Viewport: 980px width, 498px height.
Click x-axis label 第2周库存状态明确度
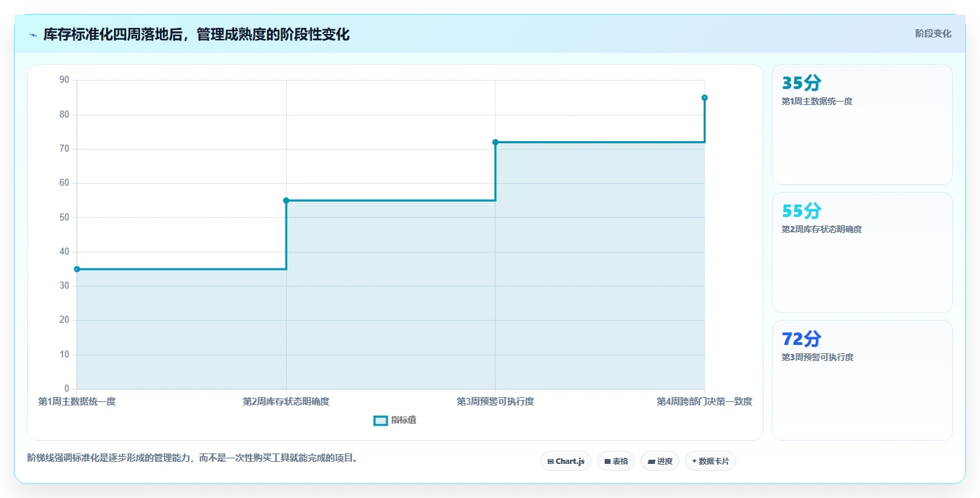(x=286, y=401)
